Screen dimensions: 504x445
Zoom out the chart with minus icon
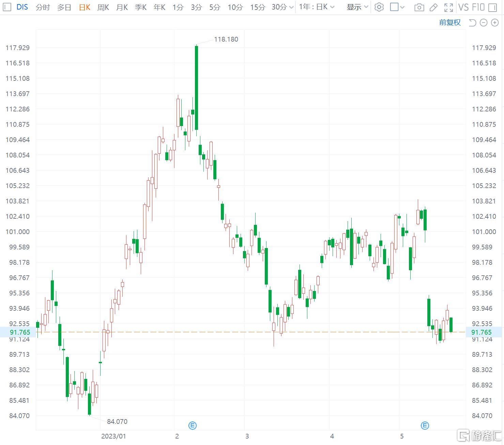tap(484, 22)
